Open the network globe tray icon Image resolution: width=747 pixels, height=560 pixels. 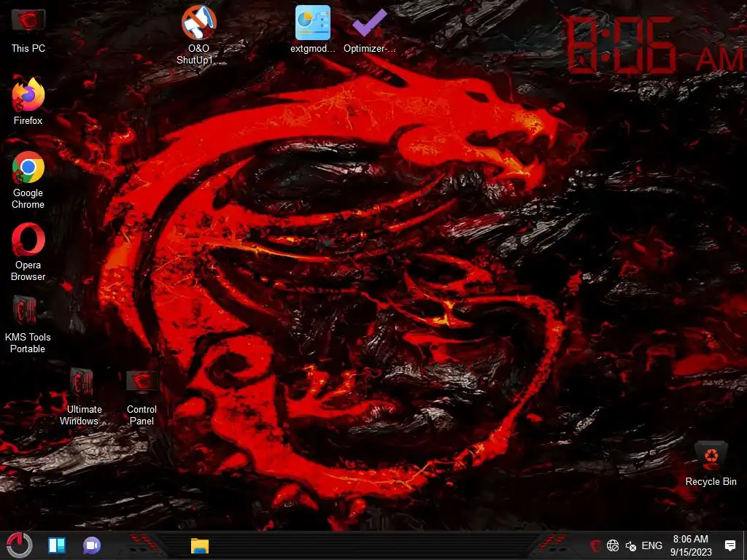(613, 545)
